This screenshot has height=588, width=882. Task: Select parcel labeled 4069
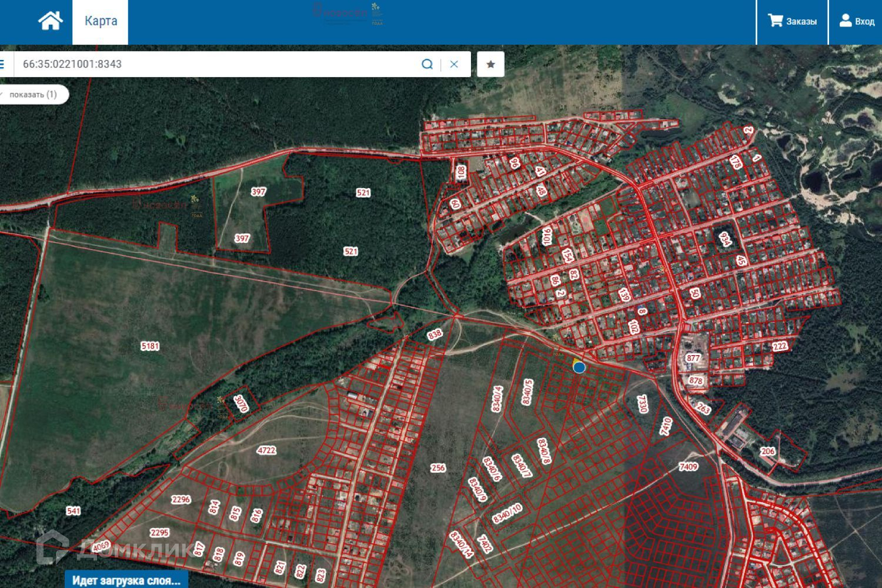pyautogui.click(x=101, y=547)
